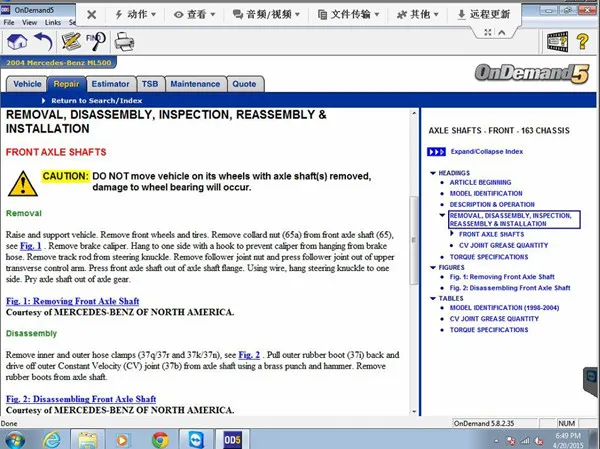600x449 pixels.
Task: Select MODEL IDENTIFICATION under Headings
Action: pos(486,194)
